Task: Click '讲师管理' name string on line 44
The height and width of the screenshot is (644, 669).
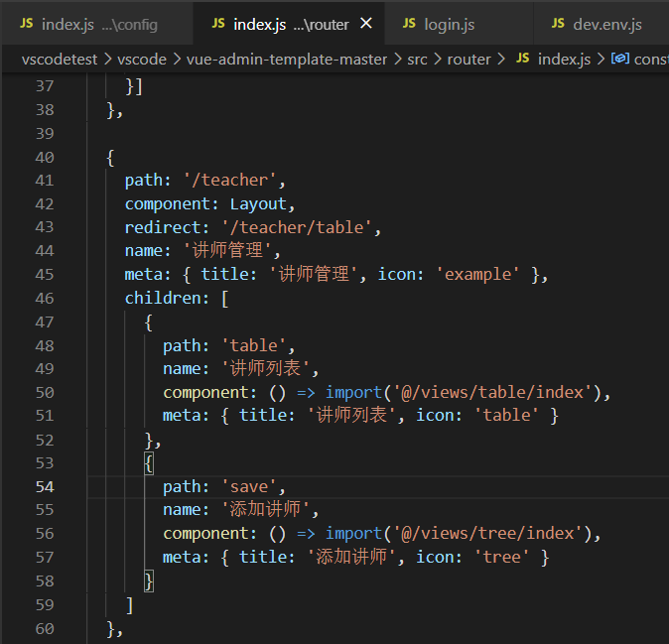Action: pyautogui.click(x=226, y=250)
